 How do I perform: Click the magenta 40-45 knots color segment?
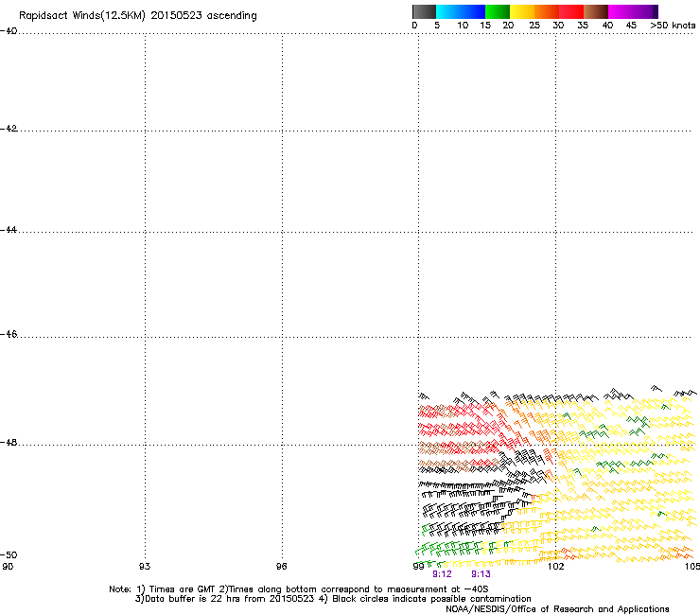coord(621,11)
